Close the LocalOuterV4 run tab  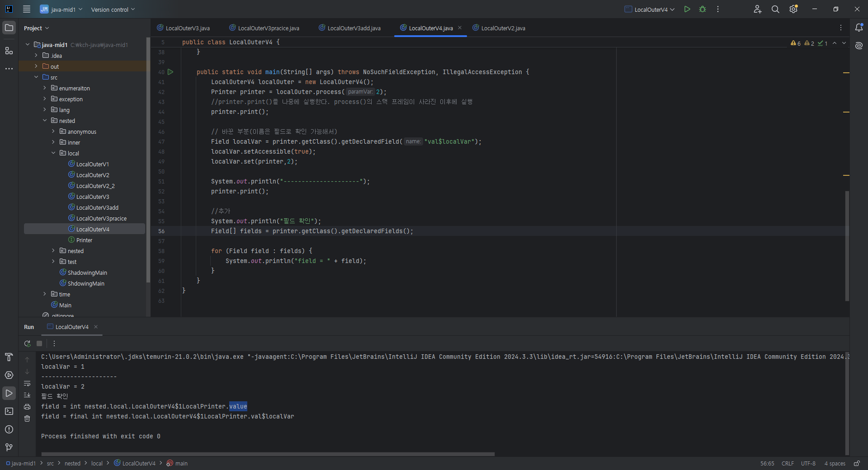pyautogui.click(x=96, y=327)
